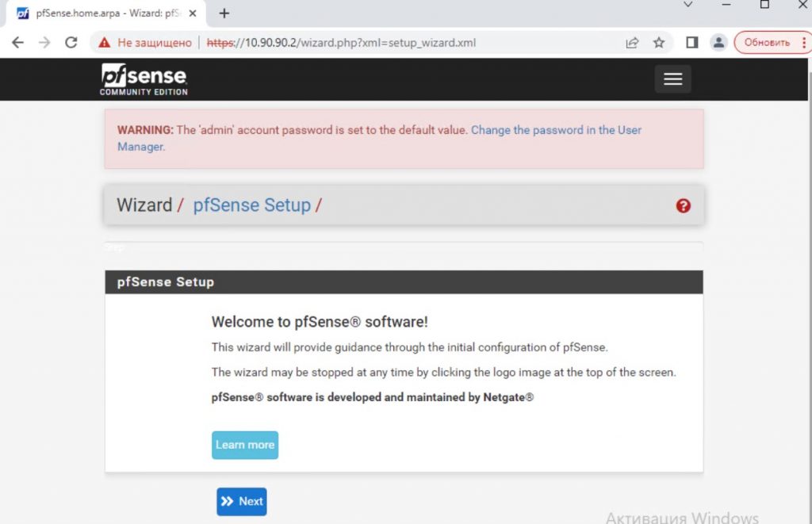Bookmark this page with the star icon
Screen dimensions: 812x524
(658, 43)
